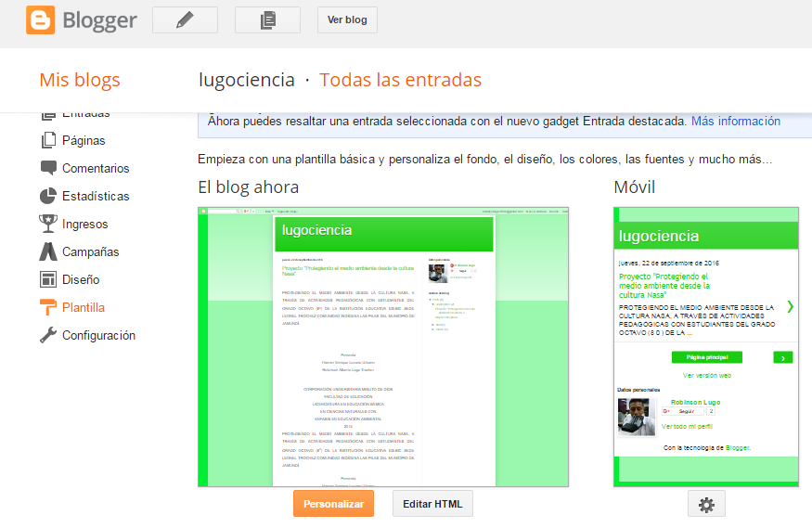Screen dimensions: 812x528
Task: Click the Blogger link in mobile footer
Action: (x=738, y=448)
